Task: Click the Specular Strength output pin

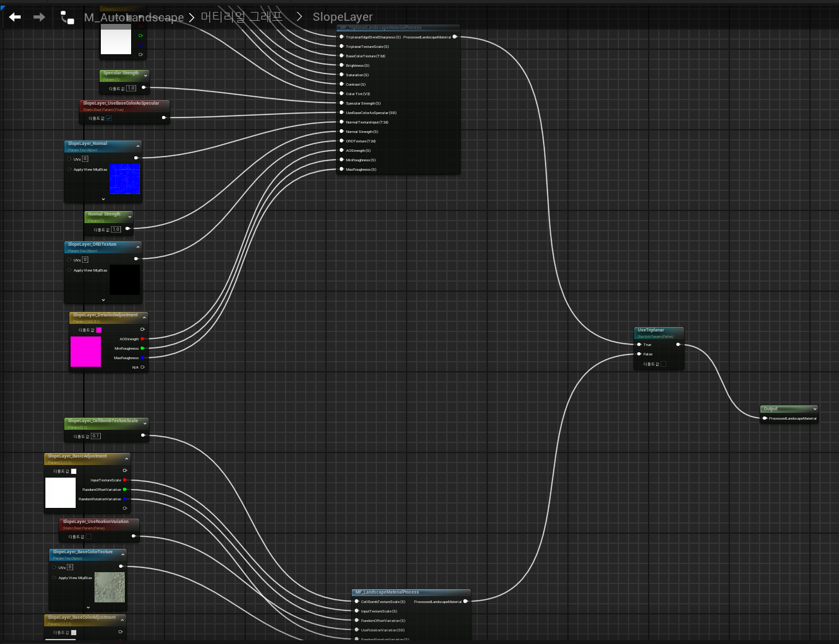Action: coord(144,88)
